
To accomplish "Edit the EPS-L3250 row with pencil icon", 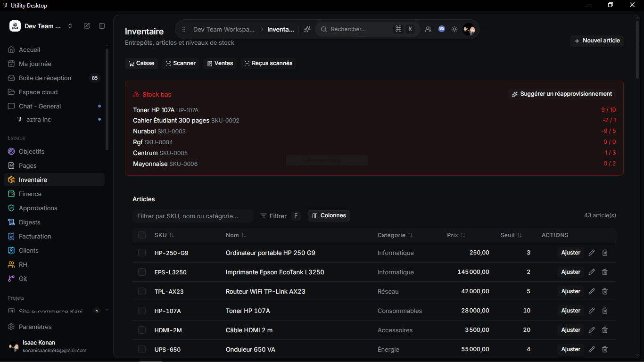I will point(592,272).
